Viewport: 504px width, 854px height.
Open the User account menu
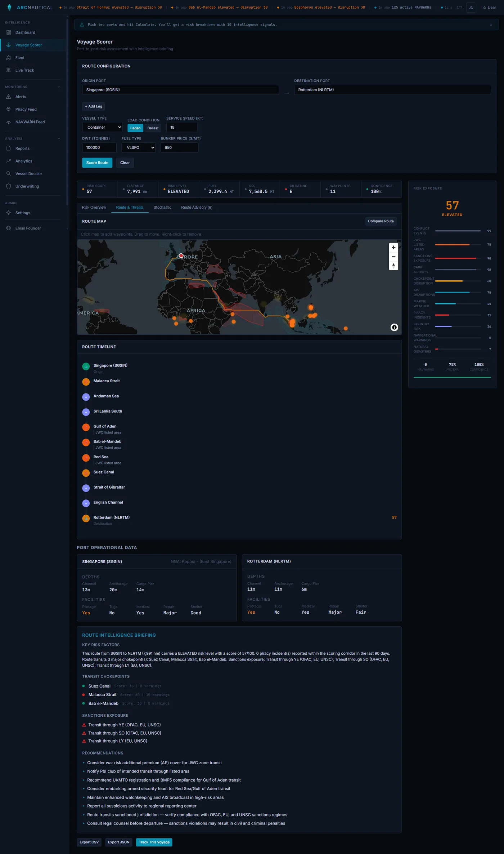click(x=490, y=8)
